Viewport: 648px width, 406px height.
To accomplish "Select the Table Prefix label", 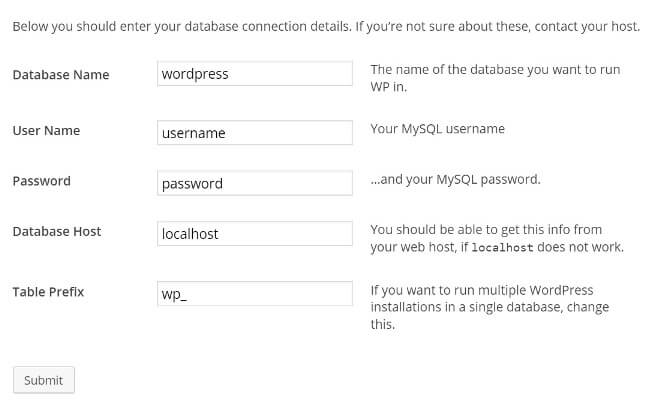I will pos(48,292).
